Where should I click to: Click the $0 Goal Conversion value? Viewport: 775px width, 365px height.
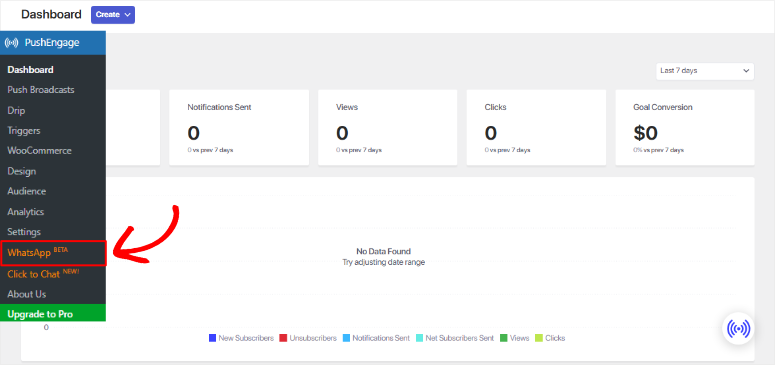[x=646, y=133]
